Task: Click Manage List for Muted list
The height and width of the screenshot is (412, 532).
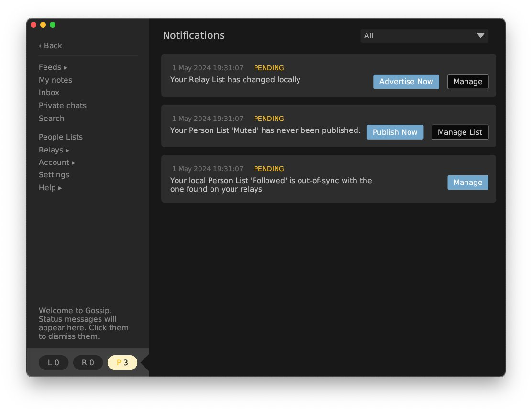Action: 460,132
